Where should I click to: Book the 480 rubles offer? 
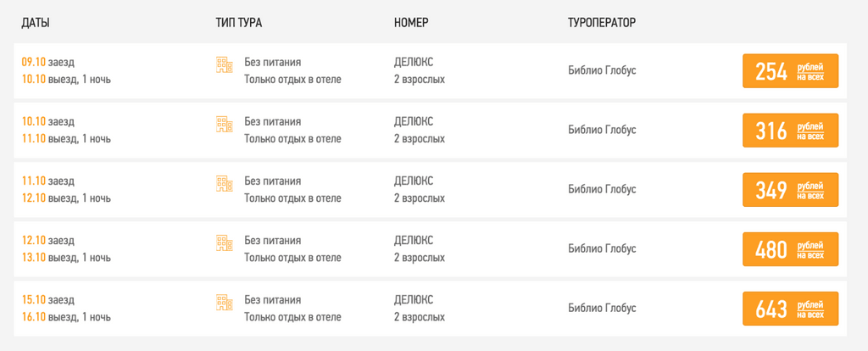pyautogui.click(x=791, y=249)
